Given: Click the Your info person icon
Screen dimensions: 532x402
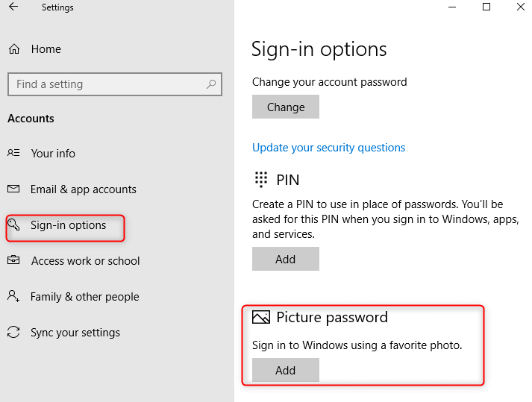Looking at the screenshot, I should [13, 153].
